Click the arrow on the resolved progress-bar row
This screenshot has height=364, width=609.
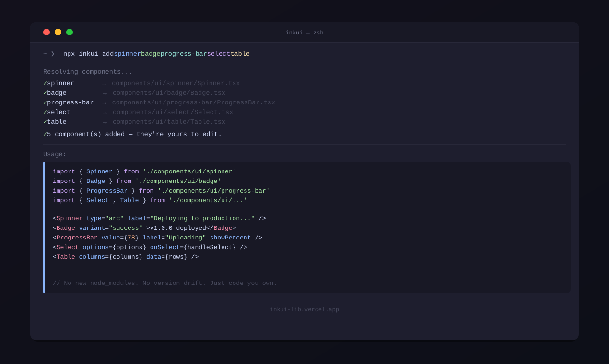104,103
